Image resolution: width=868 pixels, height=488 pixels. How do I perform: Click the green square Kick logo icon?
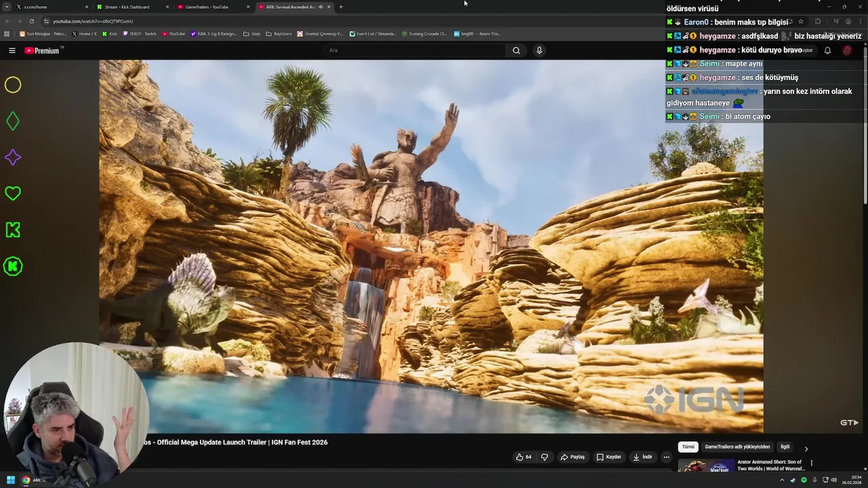point(13,230)
